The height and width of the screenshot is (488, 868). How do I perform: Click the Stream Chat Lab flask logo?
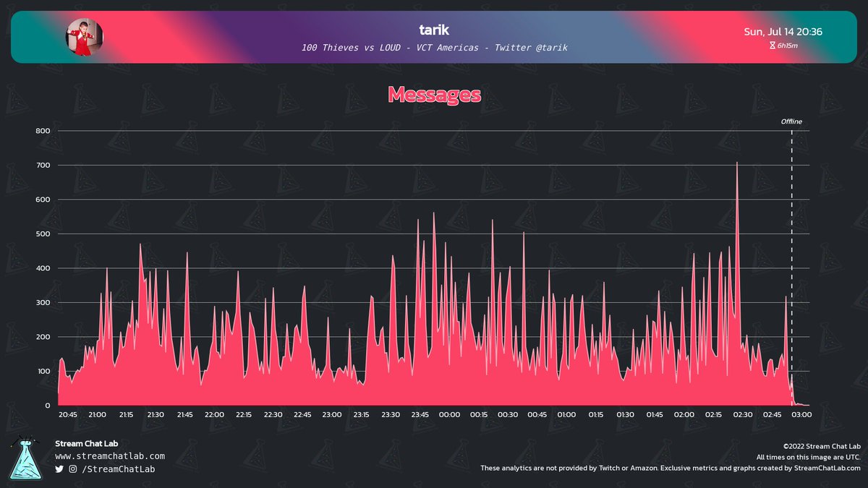tap(26, 459)
